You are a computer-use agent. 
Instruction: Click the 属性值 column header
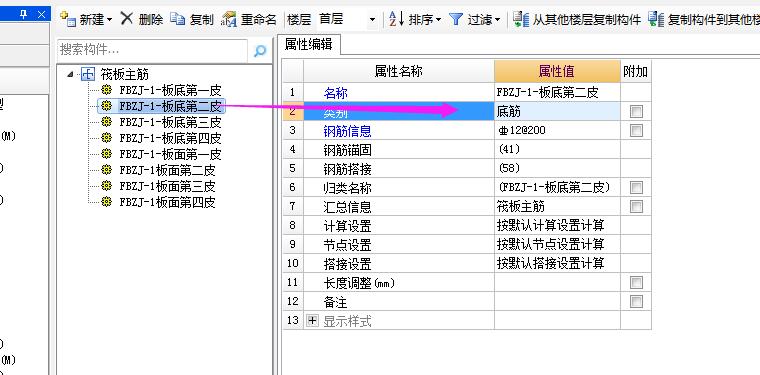tap(557, 72)
